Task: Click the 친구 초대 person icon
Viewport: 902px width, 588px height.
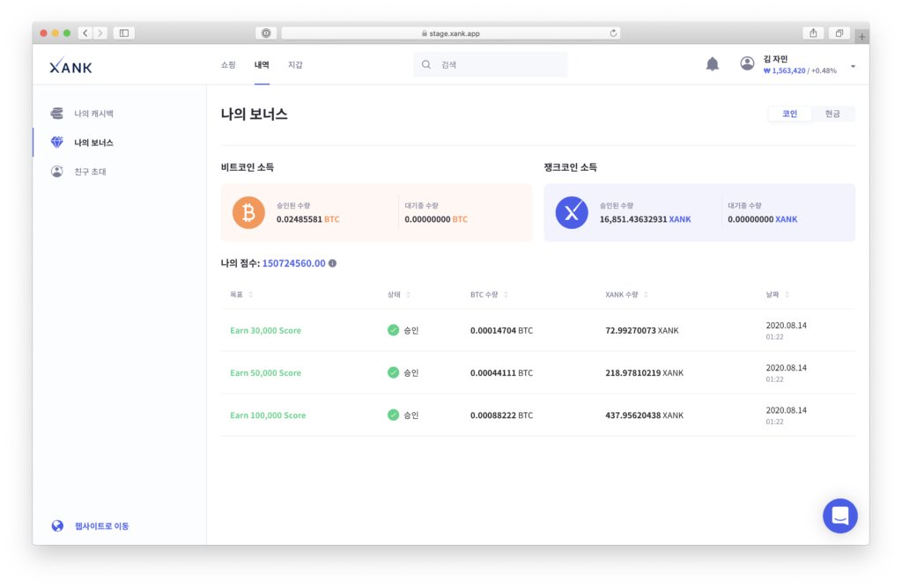Action: (x=57, y=172)
